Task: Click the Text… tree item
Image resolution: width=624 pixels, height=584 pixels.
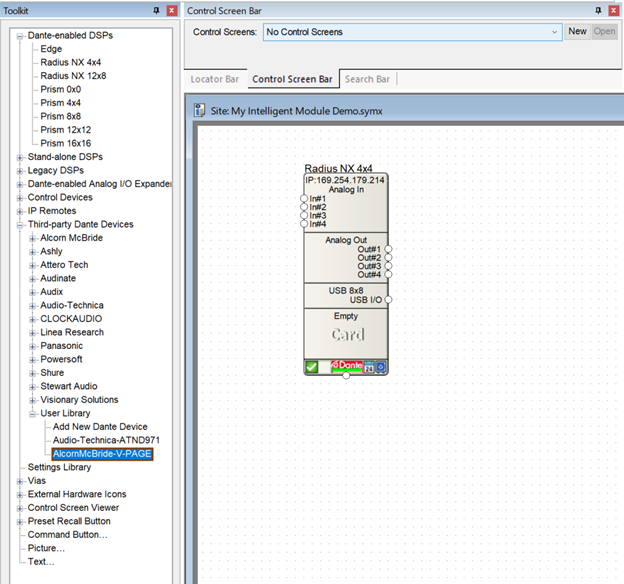Action: [41, 562]
